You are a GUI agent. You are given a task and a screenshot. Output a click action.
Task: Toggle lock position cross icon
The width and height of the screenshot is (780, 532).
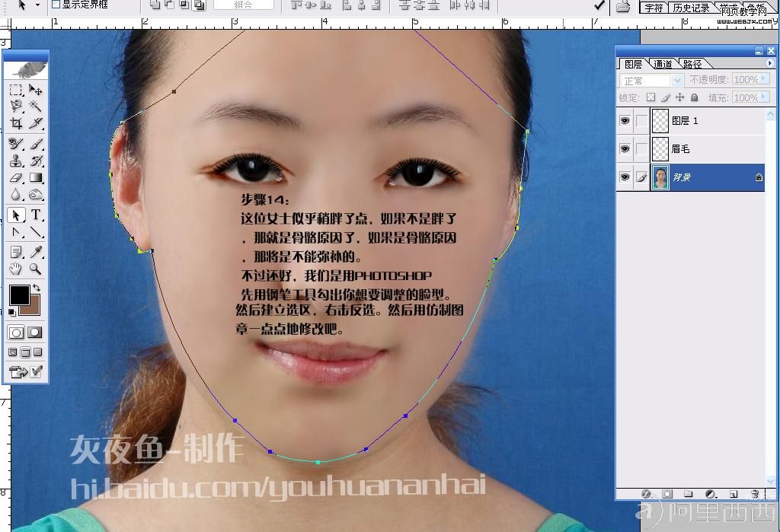coord(679,97)
